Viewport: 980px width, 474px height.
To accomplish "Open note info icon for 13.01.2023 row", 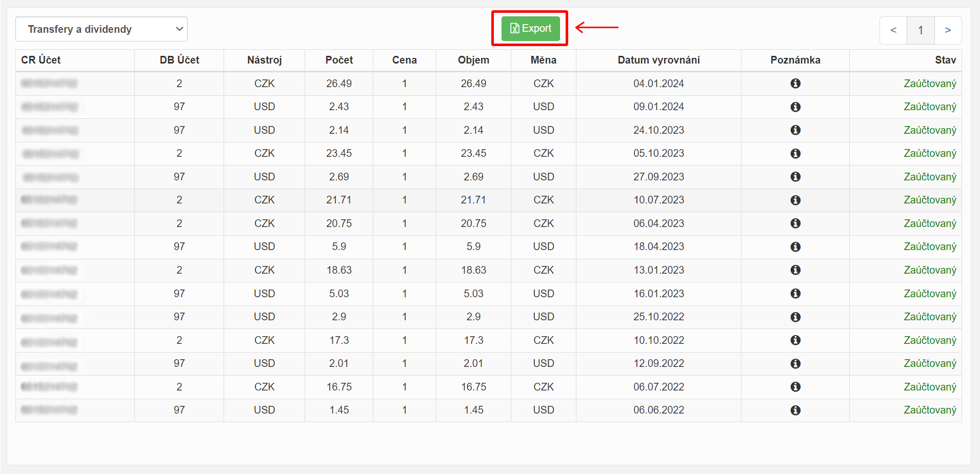I will pos(795,270).
